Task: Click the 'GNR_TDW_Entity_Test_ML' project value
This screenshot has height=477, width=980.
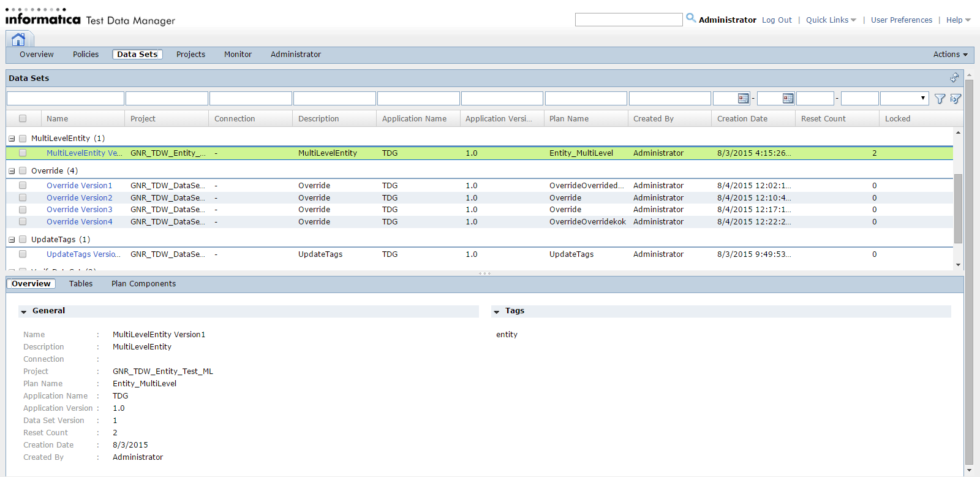Action: point(163,372)
